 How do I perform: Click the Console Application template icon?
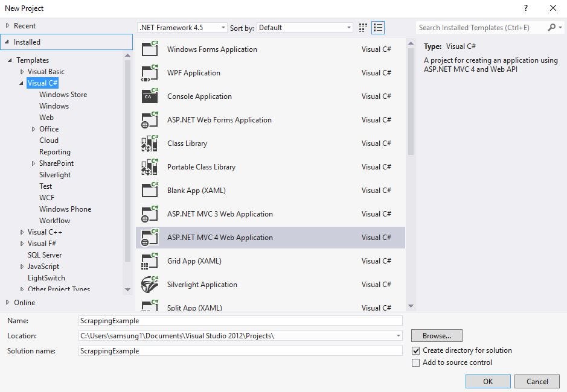click(x=150, y=96)
